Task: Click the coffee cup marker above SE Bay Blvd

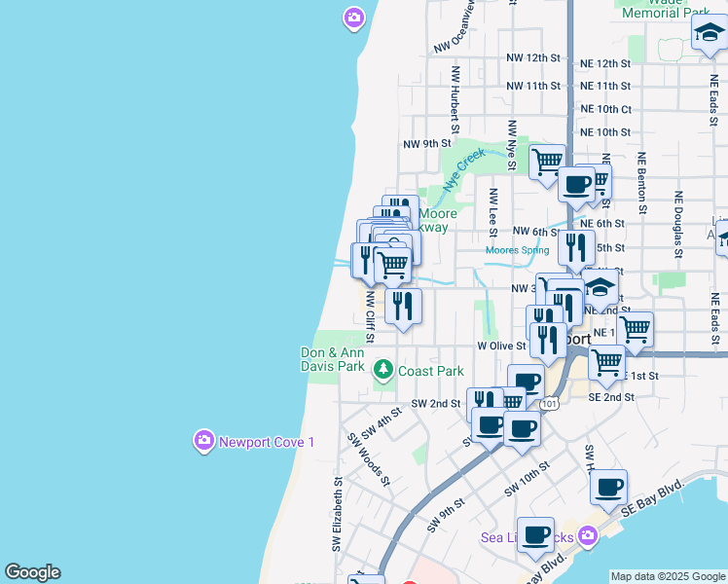Action: [608, 488]
